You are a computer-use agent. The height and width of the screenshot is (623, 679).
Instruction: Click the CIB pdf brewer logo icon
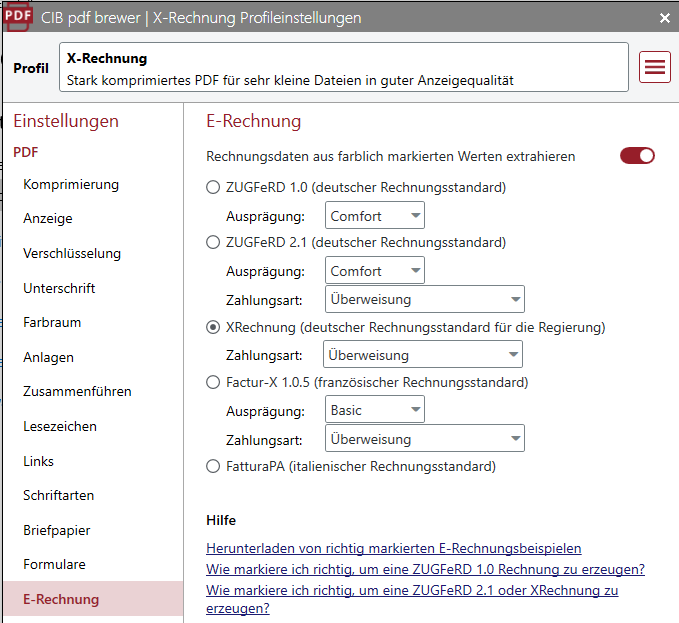(x=18, y=17)
